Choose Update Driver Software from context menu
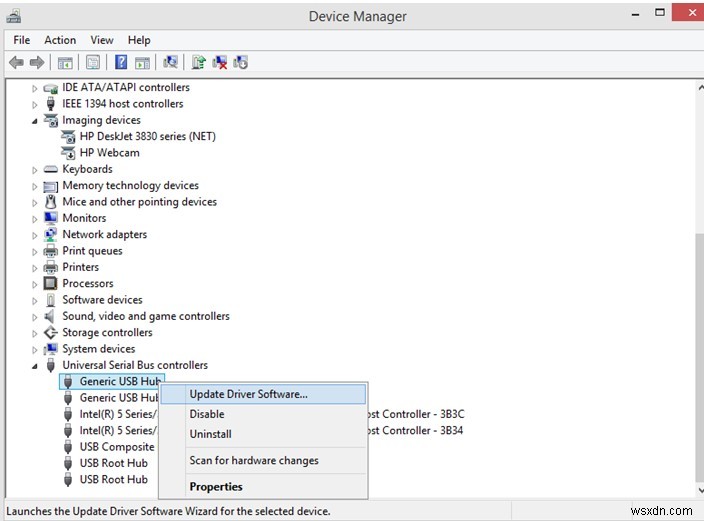 pyautogui.click(x=263, y=394)
